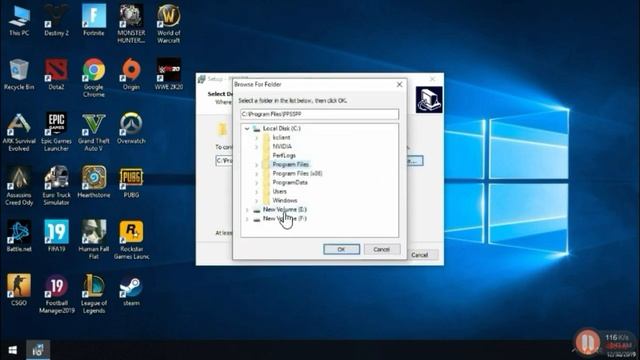Open Monster Hunter shortcut icon
640x360 pixels.
(131, 24)
